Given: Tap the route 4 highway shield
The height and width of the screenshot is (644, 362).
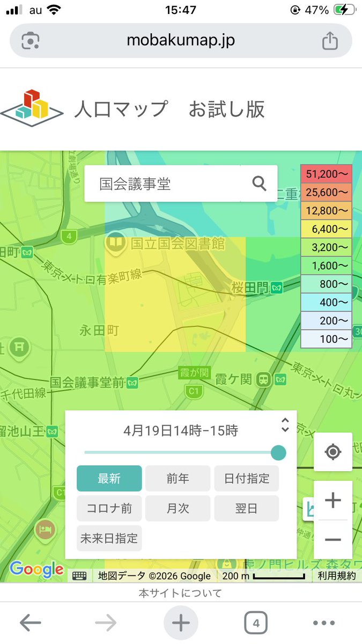Looking at the screenshot, I should pyautogui.click(x=68, y=236).
